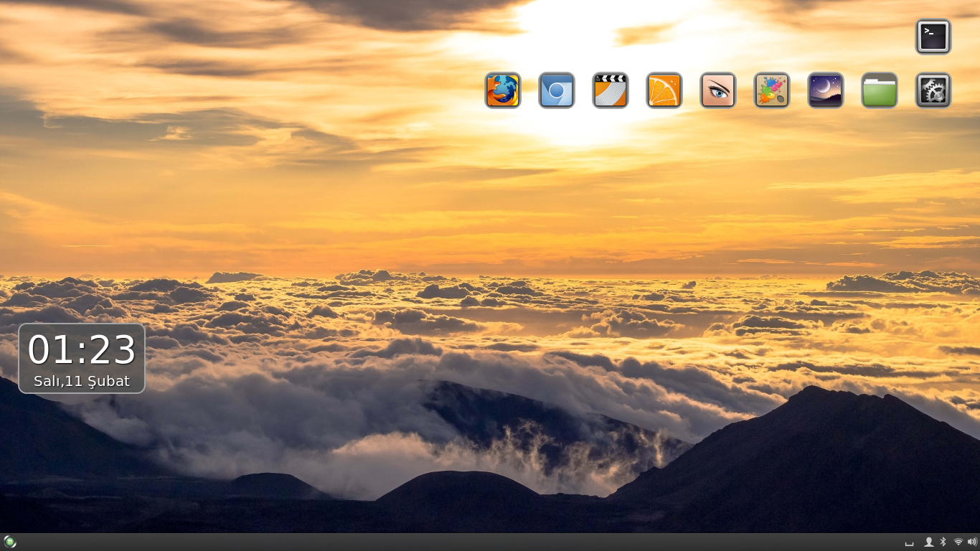Click the Bluetooth tray icon
Viewport: 980px width, 551px height.
pos(943,542)
